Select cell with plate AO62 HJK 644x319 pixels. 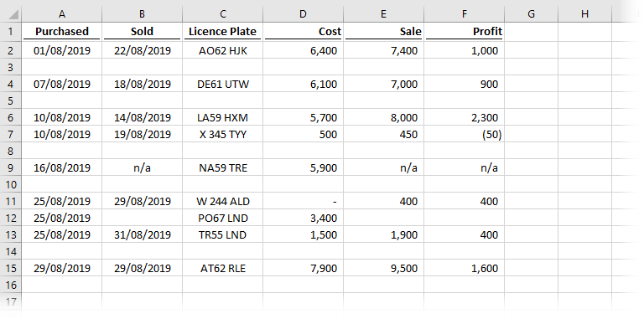pos(222,50)
